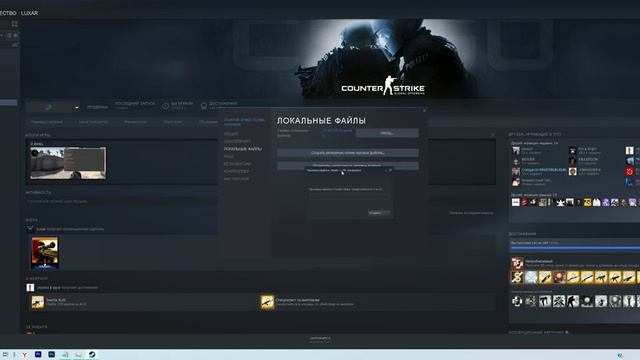Select КОНТРОЛЛЕР in the properties dialog sidebar
640x360 pixels.
tap(236, 171)
